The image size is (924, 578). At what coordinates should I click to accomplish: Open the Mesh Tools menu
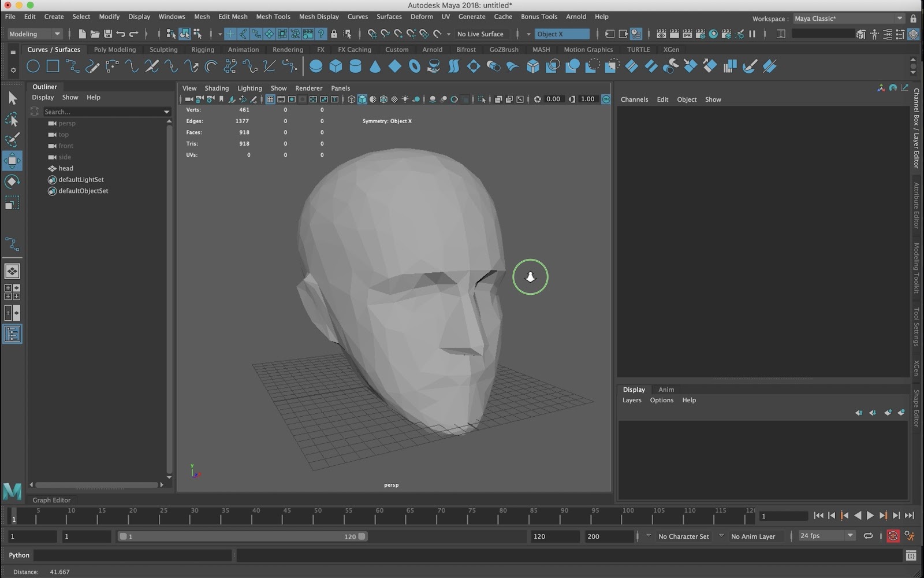[x=273, y=17]
